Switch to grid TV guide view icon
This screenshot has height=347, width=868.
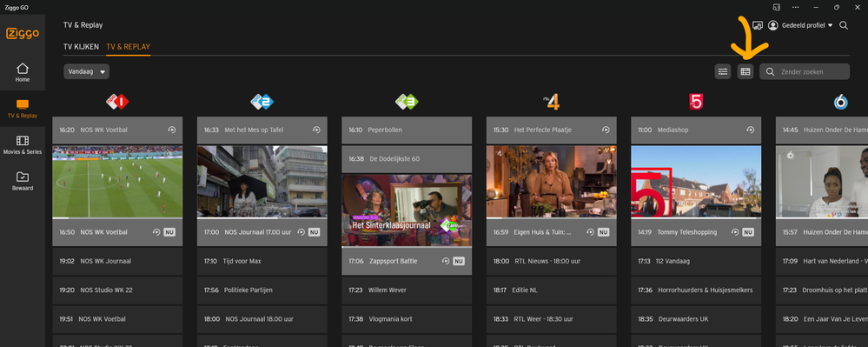pyautogui.click(x=745, y=71)
